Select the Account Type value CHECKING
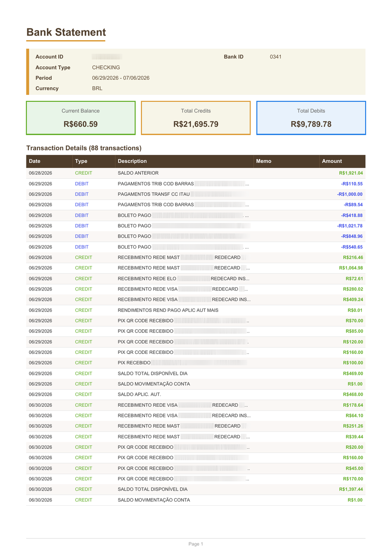 [x=106, y=67]
